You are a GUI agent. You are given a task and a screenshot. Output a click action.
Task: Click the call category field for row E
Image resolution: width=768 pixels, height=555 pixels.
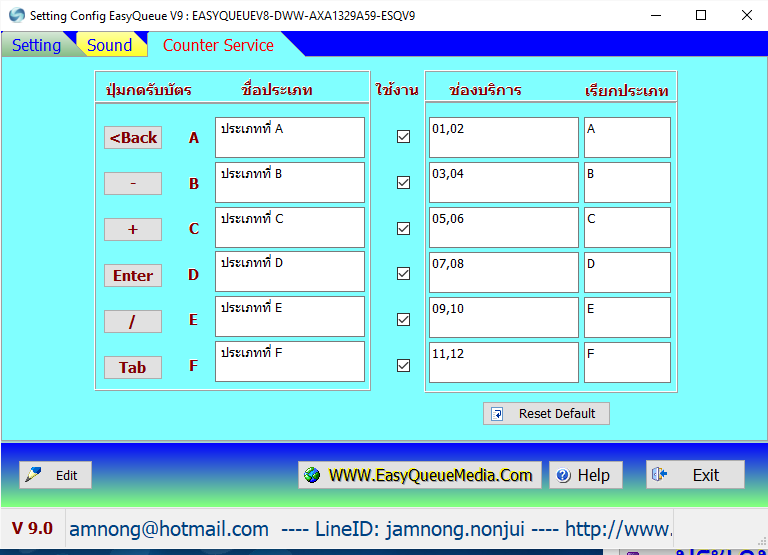[627, 317]
